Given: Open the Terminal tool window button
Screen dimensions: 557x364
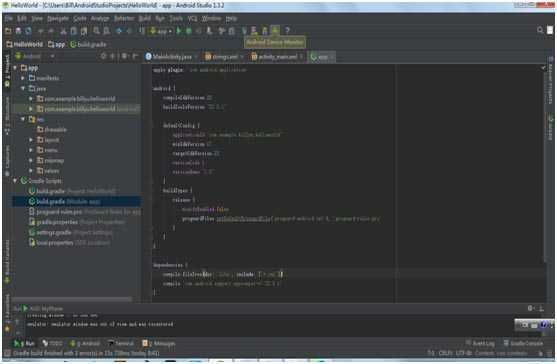Looking at the screenshot, I should tap(121, 343).
